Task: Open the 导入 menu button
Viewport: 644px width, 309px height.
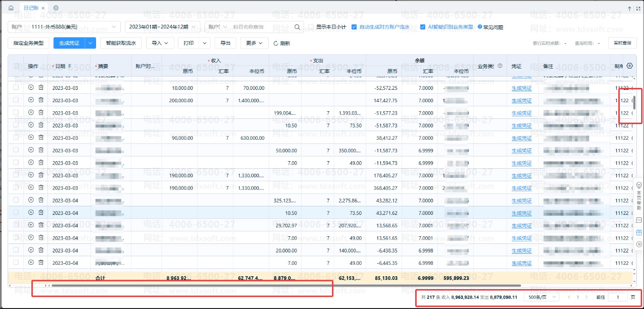Action: point(160,43)
